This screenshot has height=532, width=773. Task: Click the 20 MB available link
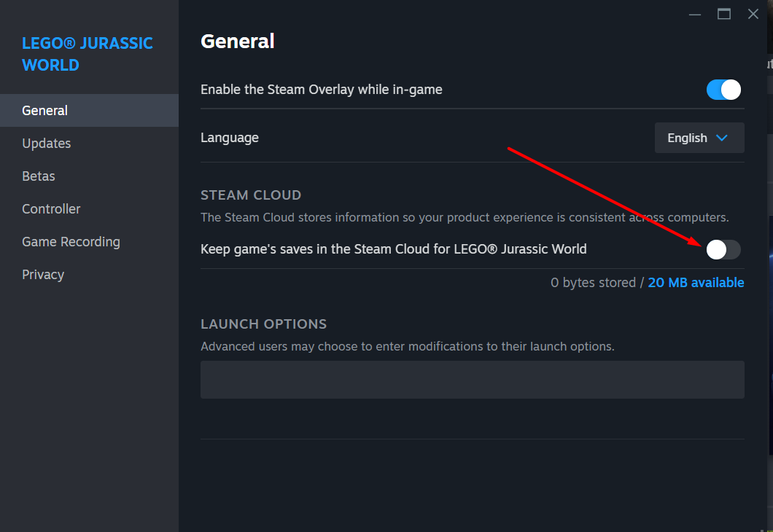pyautogui.click(x=696, y=283)
